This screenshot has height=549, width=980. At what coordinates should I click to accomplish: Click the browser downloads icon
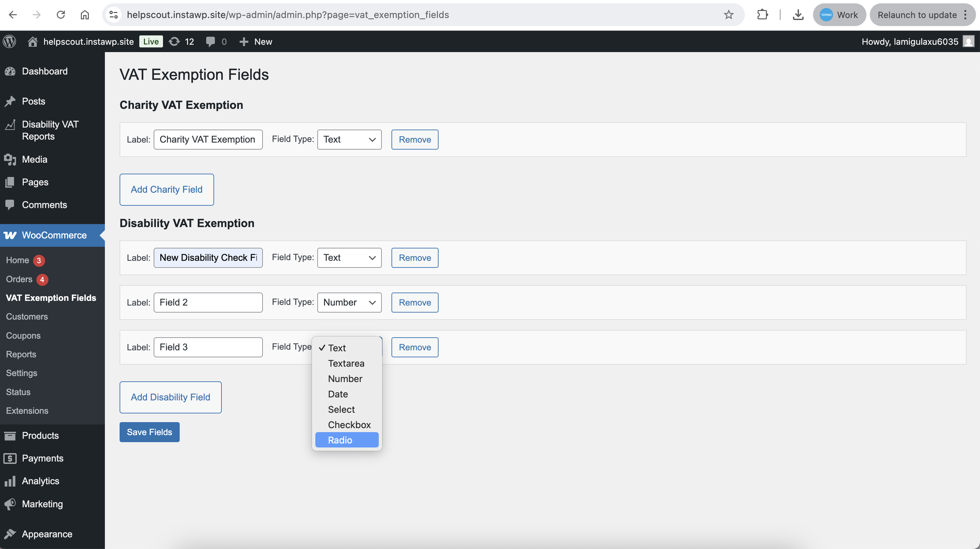click(798, 15)
